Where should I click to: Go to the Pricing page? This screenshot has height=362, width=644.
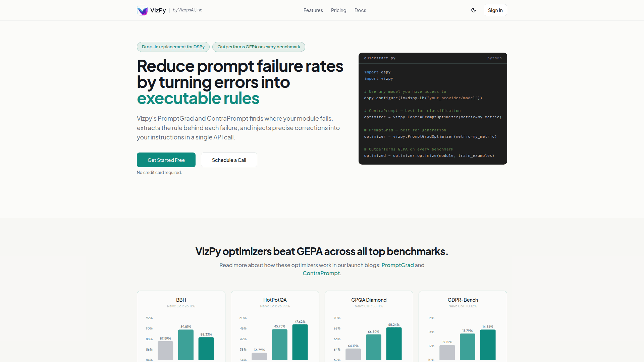338,10
